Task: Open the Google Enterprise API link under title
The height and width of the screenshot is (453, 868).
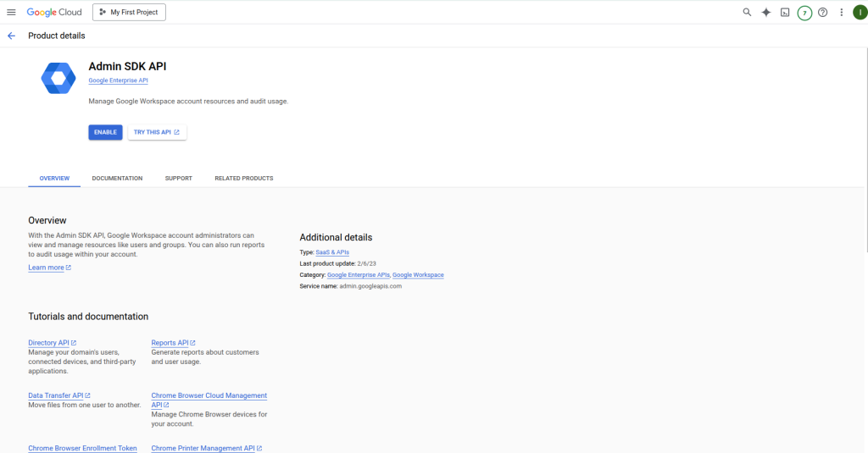Action: point(118,80)
